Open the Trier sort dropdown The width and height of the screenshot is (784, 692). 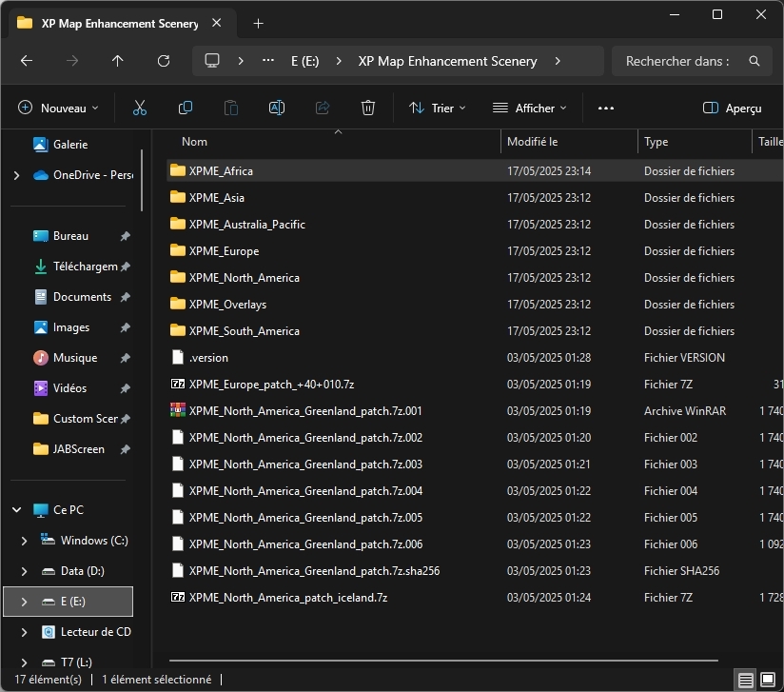[x=438, y=109]
